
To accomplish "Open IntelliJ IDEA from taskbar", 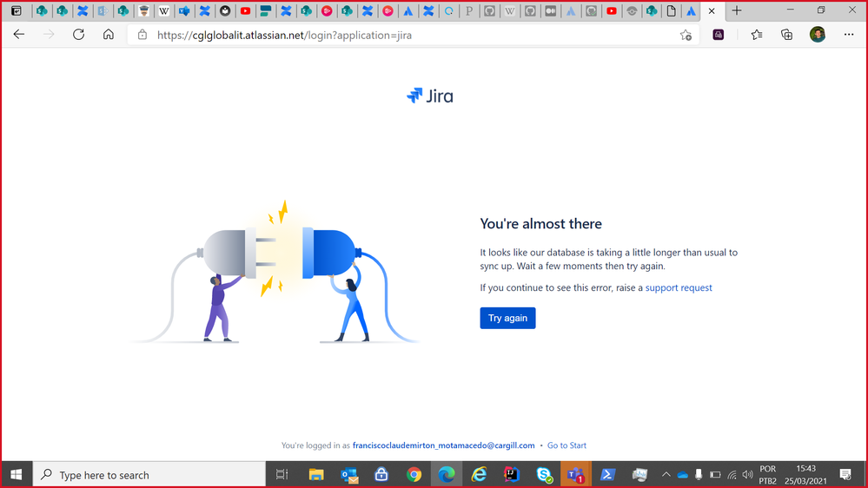I will (x=511, y=475).
